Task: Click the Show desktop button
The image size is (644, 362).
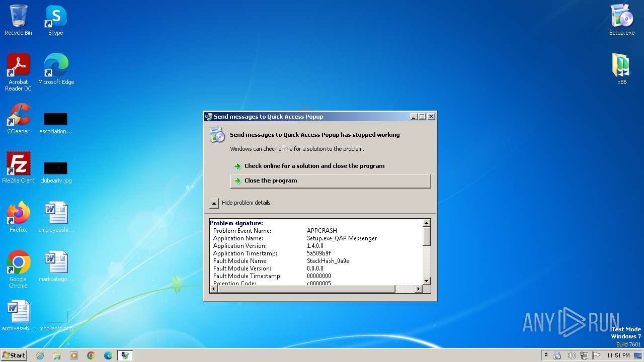Action: coord(638,355)
